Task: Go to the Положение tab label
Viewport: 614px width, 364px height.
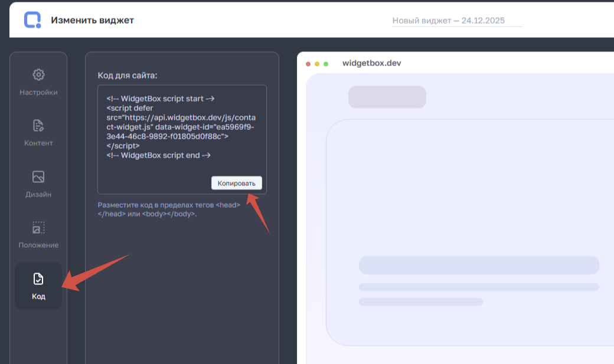Action: [x=38, y=245]
